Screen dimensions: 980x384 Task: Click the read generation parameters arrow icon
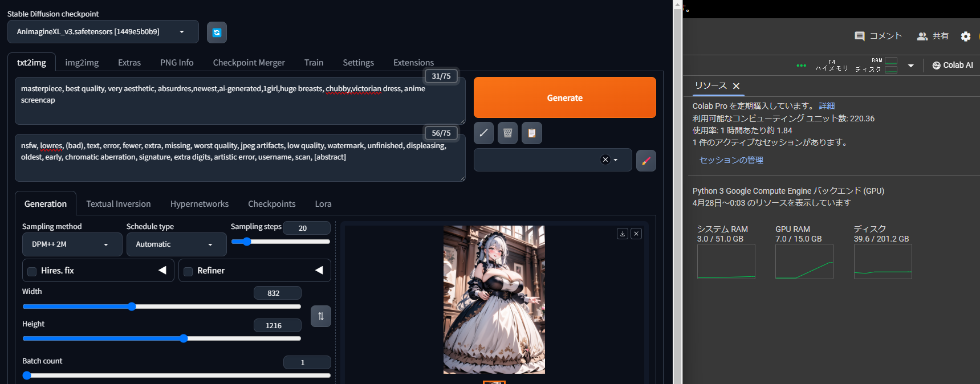click(x=483, y=133)
